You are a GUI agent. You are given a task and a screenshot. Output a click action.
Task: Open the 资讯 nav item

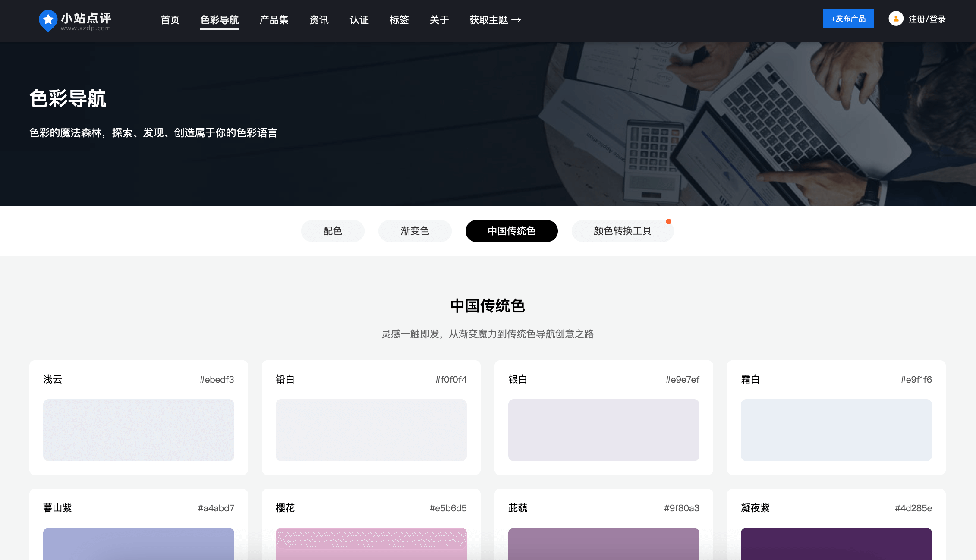coord(319,20)
